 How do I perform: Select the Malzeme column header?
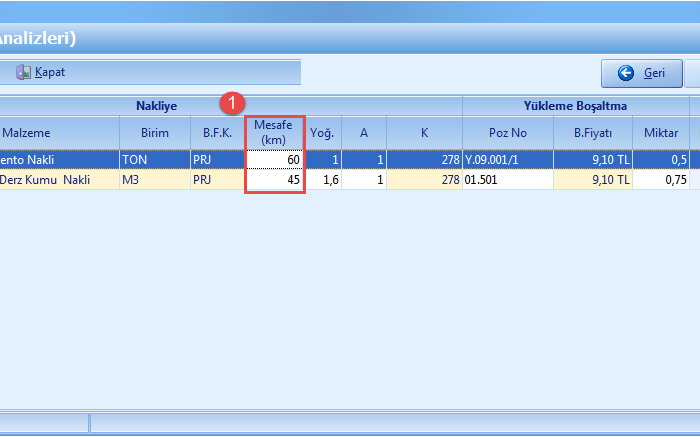pos(28,133)
